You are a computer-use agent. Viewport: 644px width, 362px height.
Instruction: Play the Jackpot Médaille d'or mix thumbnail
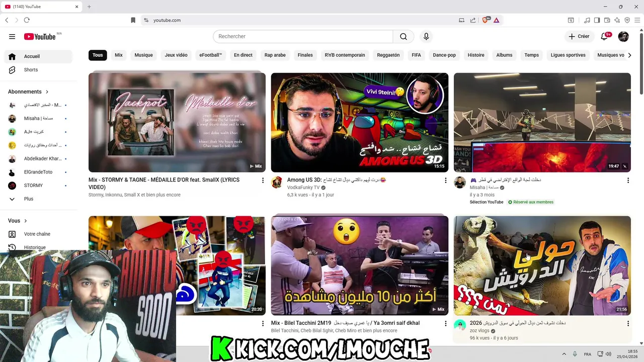tap(177, 123)
